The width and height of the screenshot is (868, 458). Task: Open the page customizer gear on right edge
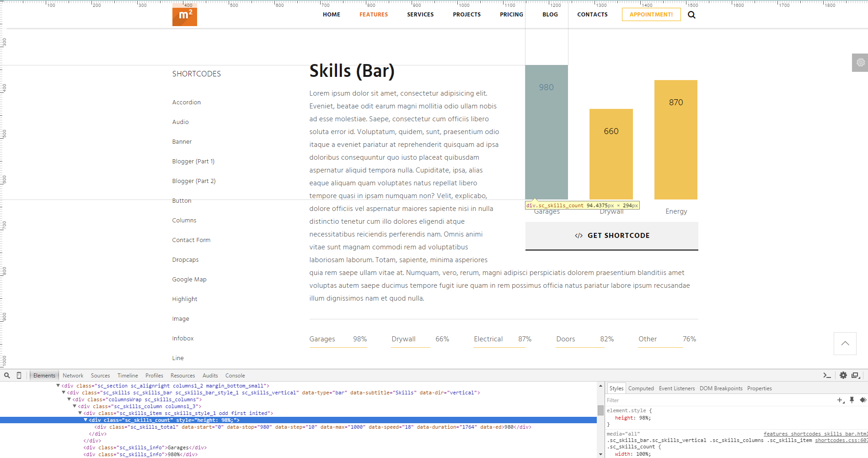pos(860,63)
